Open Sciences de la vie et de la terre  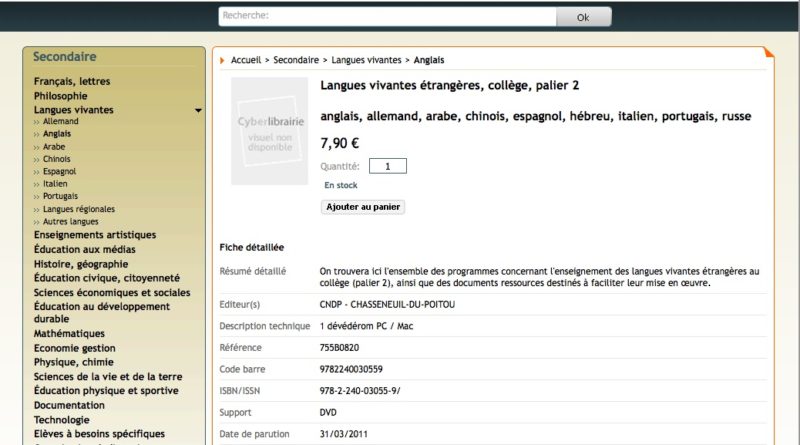click(x=108, y=377)
